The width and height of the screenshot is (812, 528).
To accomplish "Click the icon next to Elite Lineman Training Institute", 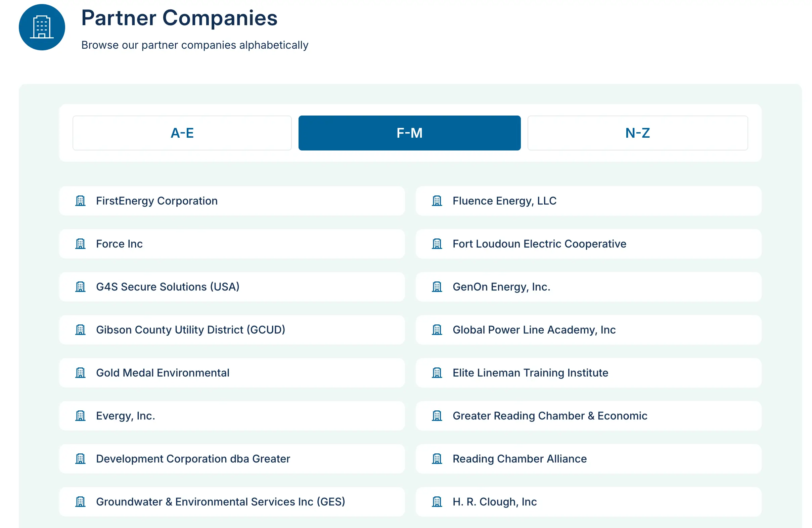I will [x=437, y=373].
